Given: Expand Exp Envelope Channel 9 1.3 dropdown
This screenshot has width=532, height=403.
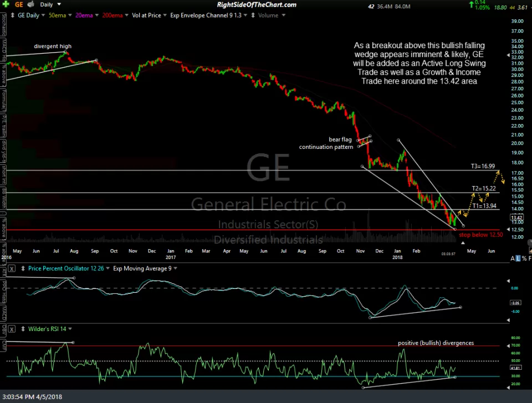Looking at the screenshot, I should click(245, 15).
